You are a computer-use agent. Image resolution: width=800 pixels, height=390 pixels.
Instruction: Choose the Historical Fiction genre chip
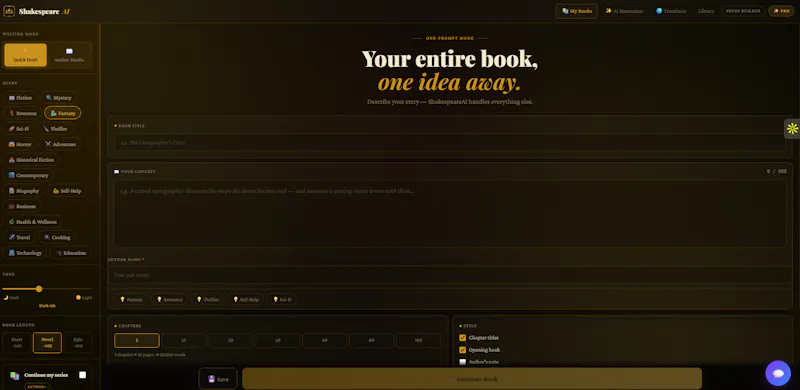tap(31, 160)
